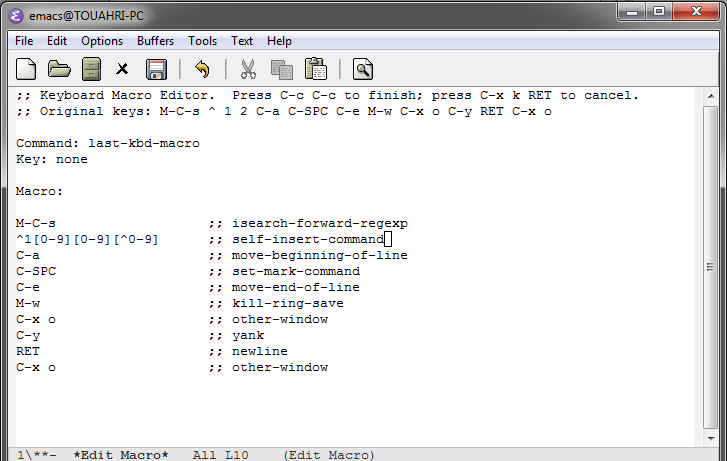This screenshot has width=727, height=461.
Task: Click the 'C-y' macro key line
Action: point(28,336)
